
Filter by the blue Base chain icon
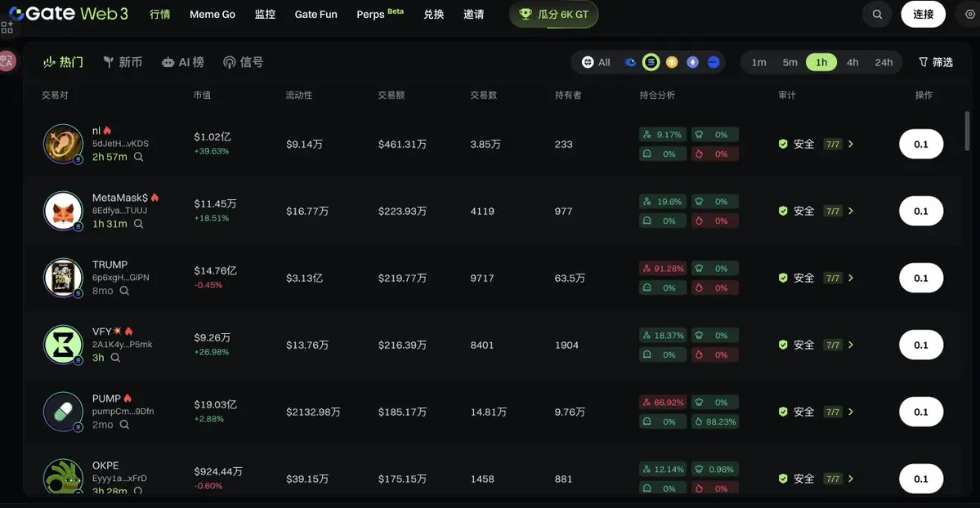(x=713, y=62)
